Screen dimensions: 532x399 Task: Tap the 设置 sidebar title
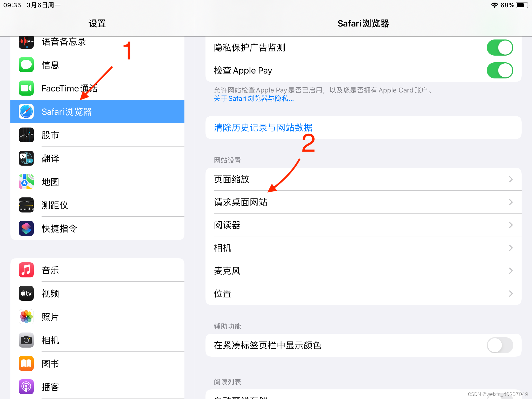[97, 24]
